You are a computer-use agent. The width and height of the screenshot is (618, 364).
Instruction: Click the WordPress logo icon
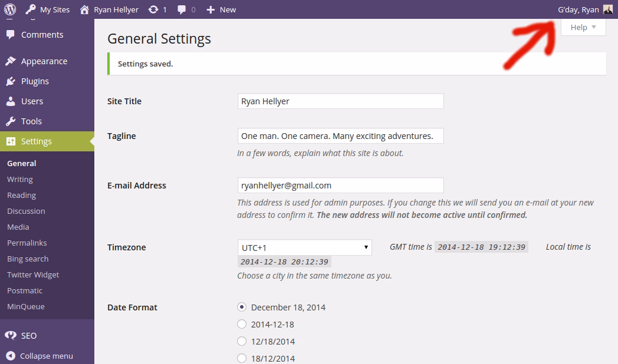pos(9,9)
